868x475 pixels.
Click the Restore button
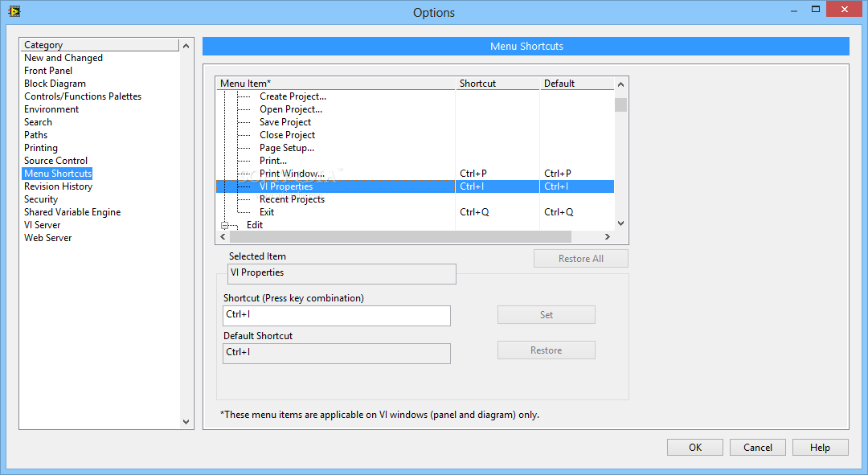pyautogui.click(x=547, y=350)
